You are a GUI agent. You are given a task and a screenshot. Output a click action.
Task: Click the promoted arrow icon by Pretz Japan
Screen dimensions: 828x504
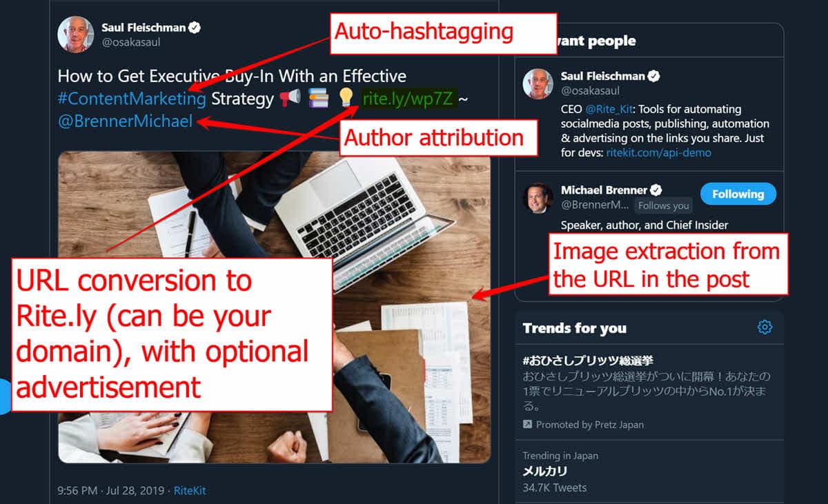click(527, 425)
